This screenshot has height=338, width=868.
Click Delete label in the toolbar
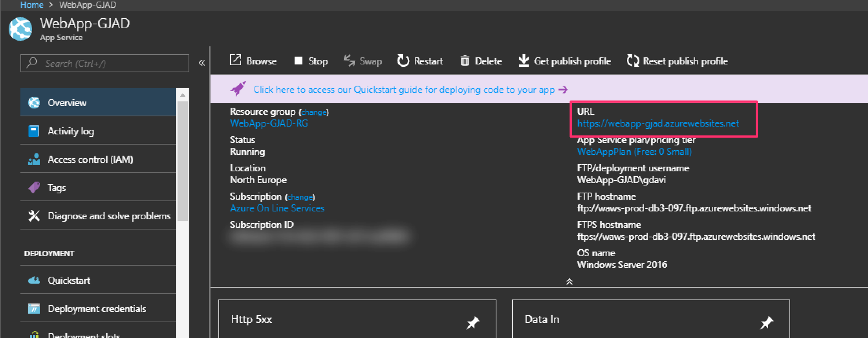pos(488,61)
